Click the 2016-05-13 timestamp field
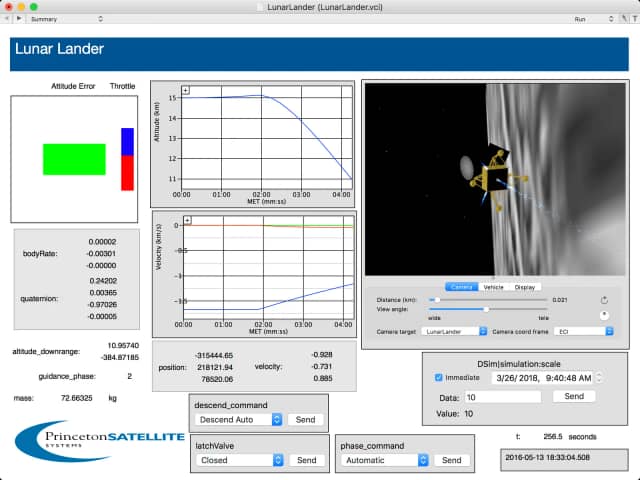Viewport: 640px width, 480px height. [x=564, y=458]
